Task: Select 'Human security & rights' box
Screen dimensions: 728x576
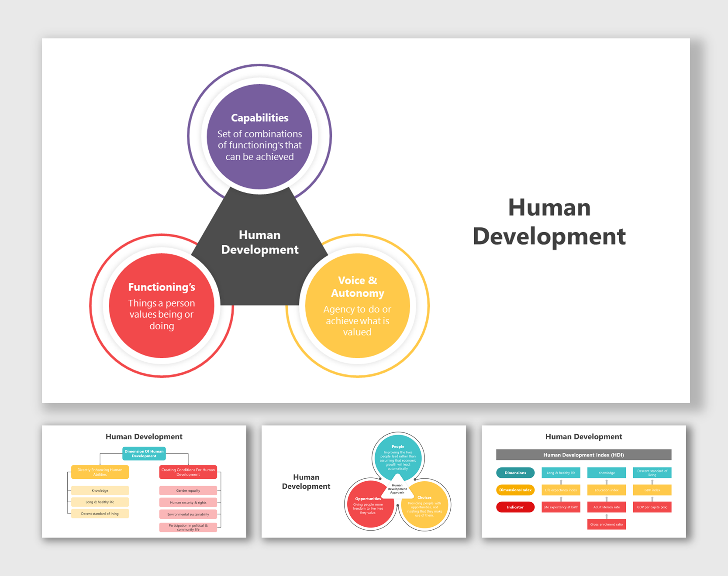Action: (188, 503)
